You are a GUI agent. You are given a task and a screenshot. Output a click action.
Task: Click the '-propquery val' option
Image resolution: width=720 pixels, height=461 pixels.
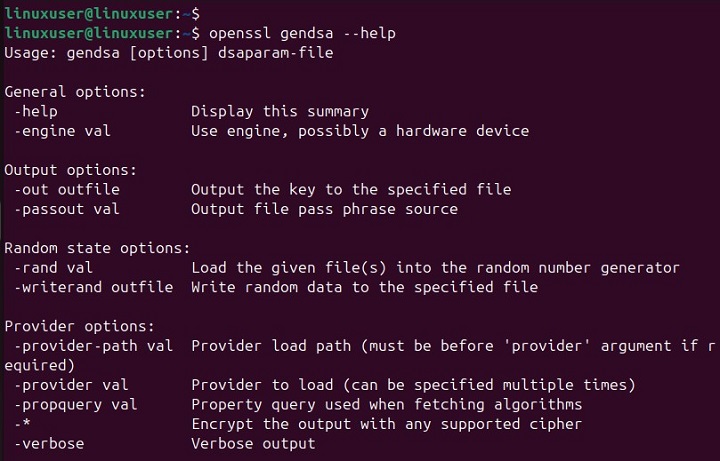pos(71,404)
